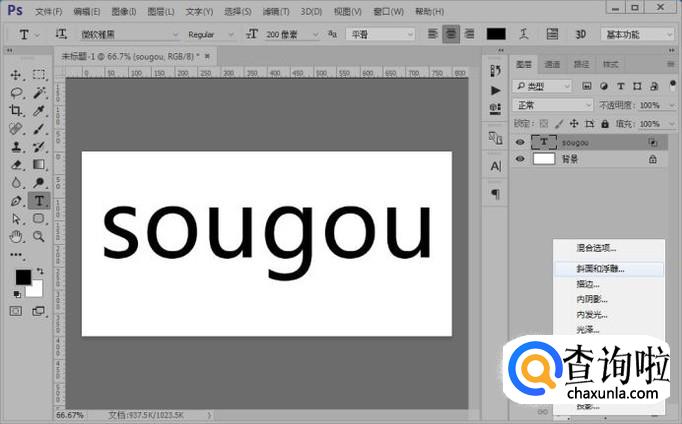Switch to the Channels tab

click(x=552, y=64)
